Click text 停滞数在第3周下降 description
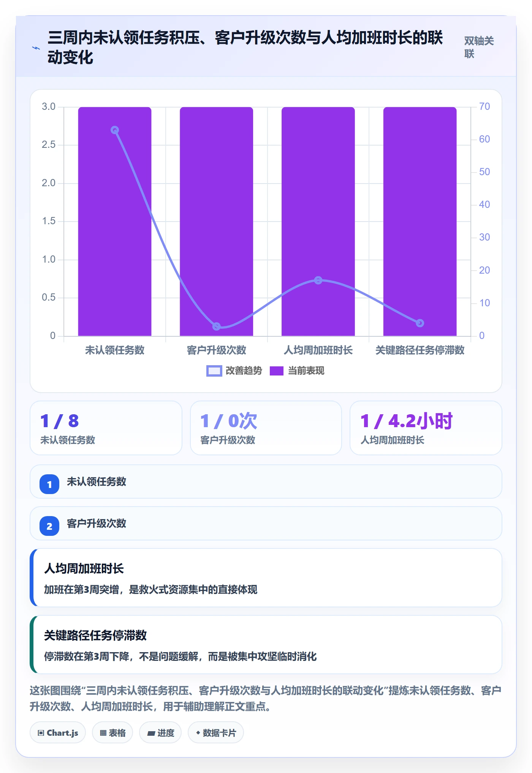This screenshot has height=773, width=532. tap(180, 656)
